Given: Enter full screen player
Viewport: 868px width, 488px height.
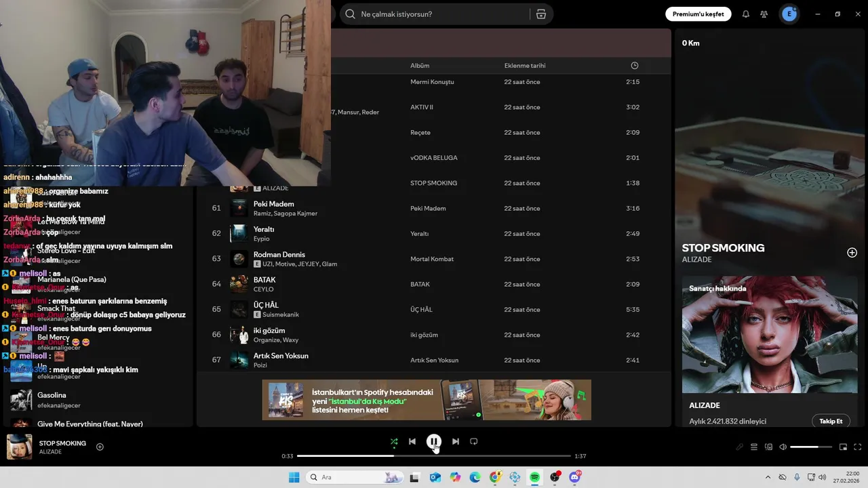Looking at the screenshot, I should 858,447.
